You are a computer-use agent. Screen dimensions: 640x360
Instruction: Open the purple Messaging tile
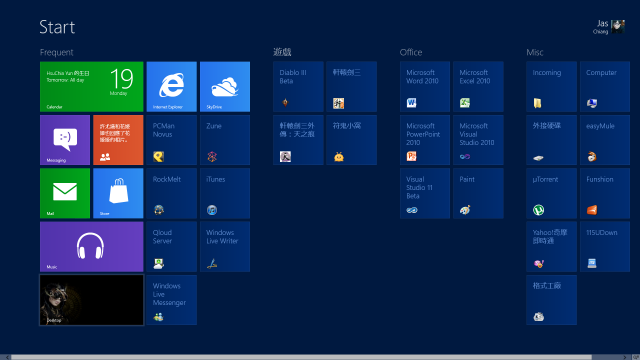point(65,140)
